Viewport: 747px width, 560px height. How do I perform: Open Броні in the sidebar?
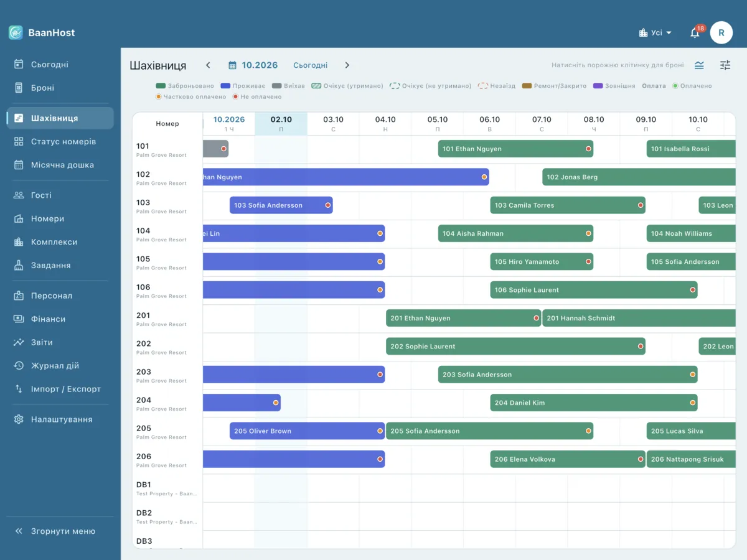60,88
